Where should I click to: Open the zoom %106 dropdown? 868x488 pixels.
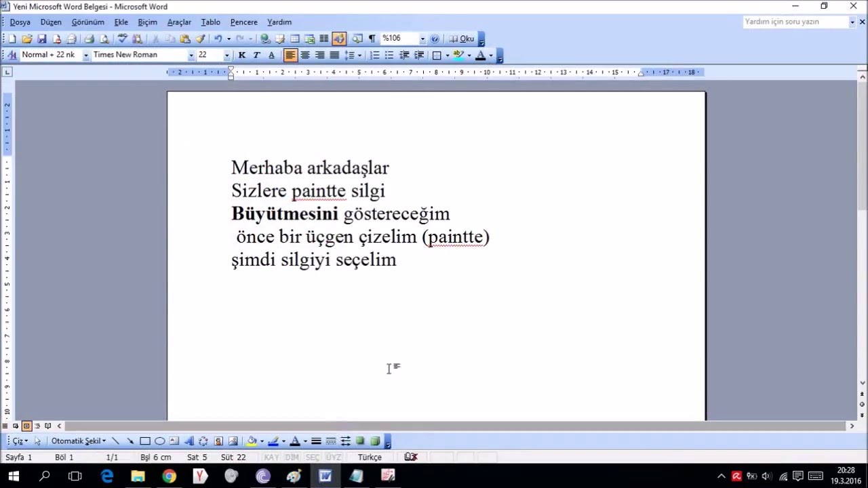tap(422, 39)
